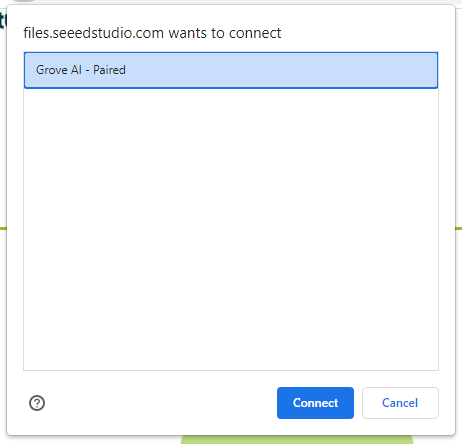This screenshot has width=462, height=444.
Task: Open help for the device chooser dialog
Action: point(37,403)
